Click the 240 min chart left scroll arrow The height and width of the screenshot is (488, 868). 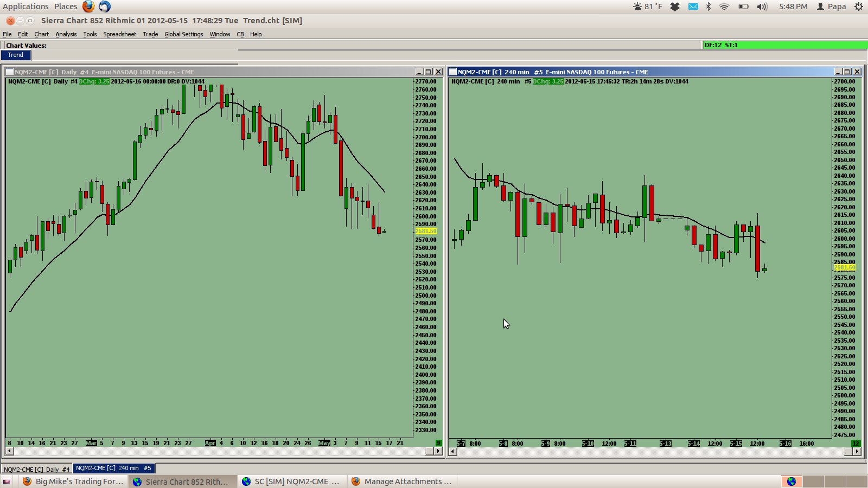[x=452, y=451]
